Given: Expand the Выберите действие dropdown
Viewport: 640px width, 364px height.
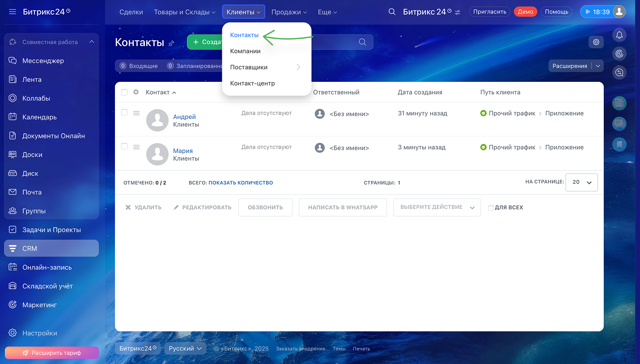Looking at the screenshot, I should [x=437, y=207].
